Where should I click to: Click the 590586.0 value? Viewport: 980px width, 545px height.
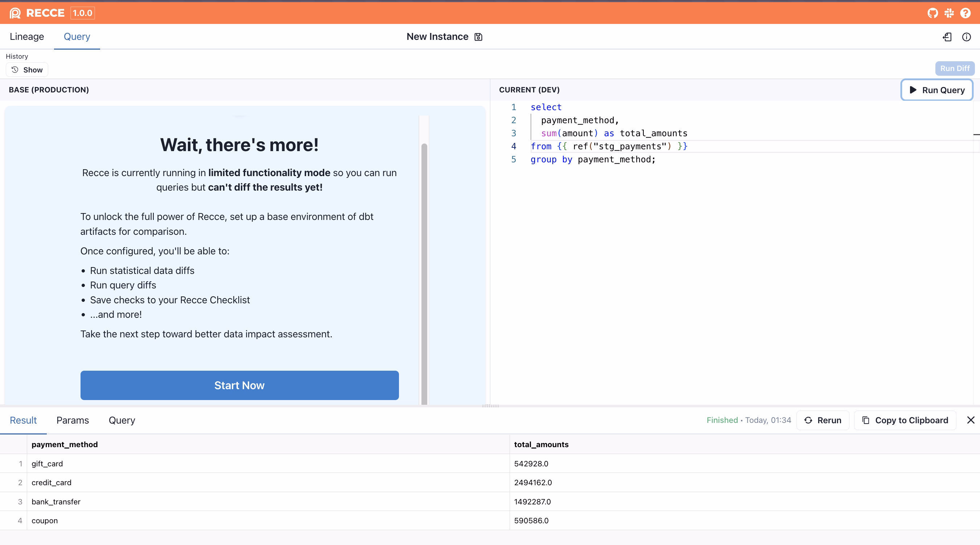(x=531, y=520)
